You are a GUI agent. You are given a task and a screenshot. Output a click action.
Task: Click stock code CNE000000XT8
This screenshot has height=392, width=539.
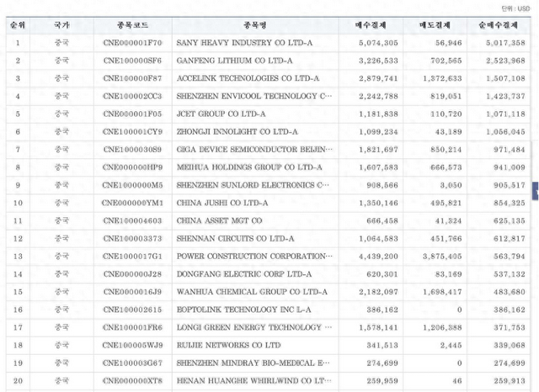coord(133,381)
